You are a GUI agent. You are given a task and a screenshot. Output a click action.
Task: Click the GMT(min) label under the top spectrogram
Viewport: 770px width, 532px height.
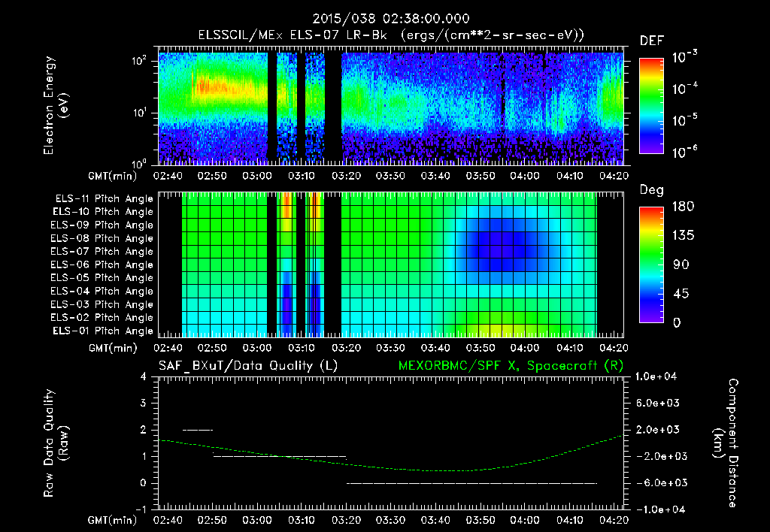(x=112, y=176)
